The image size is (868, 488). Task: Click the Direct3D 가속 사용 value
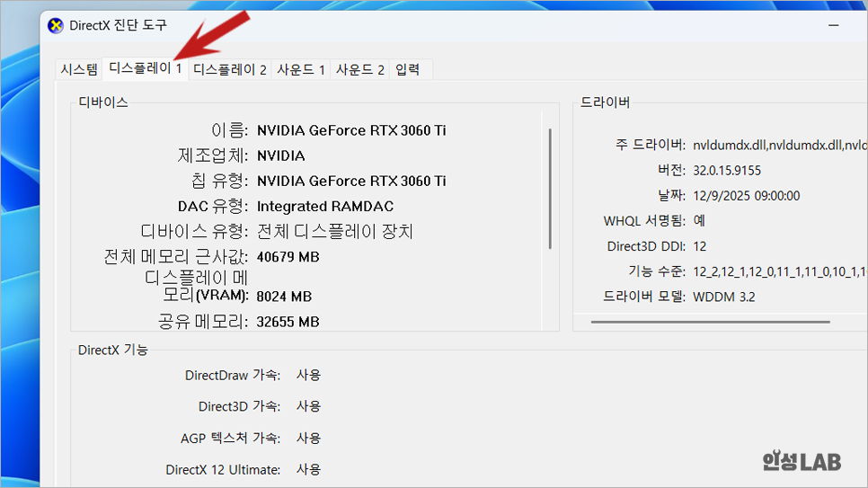(308, 406)
